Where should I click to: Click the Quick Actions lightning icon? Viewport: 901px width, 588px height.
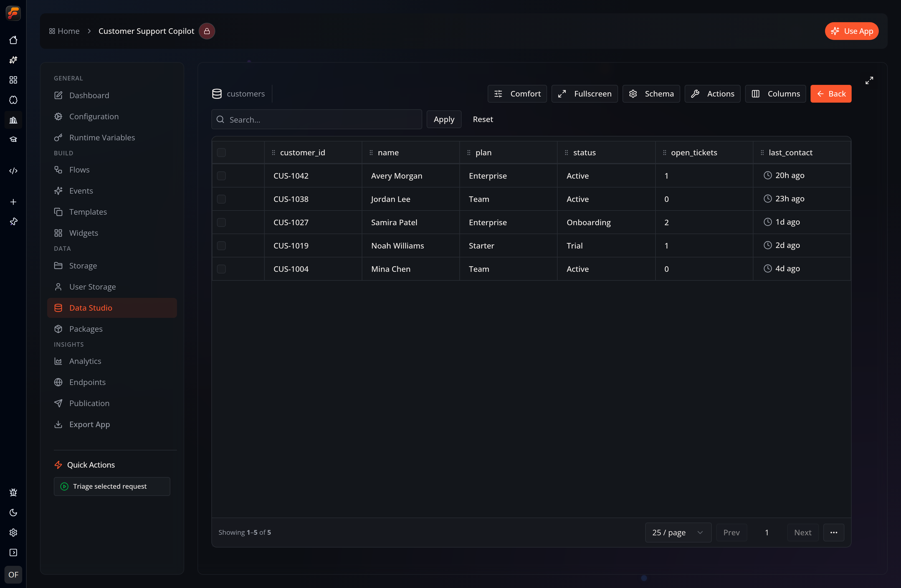[58, 465]
